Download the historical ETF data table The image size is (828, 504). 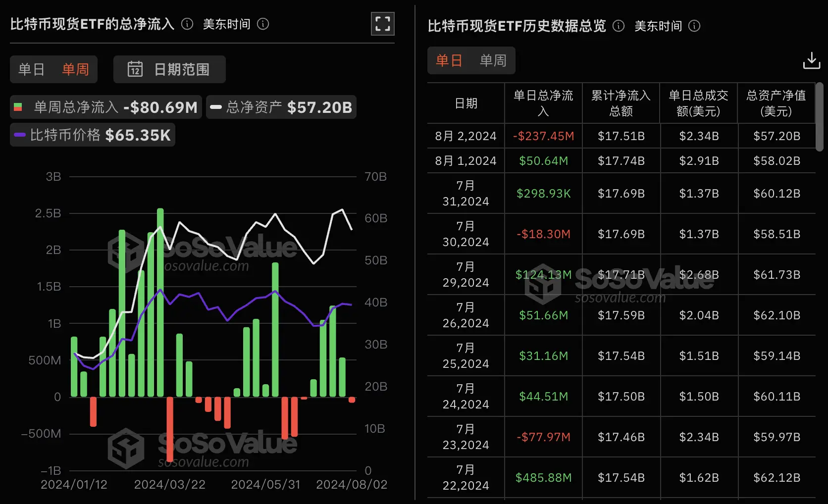point(812,60)
